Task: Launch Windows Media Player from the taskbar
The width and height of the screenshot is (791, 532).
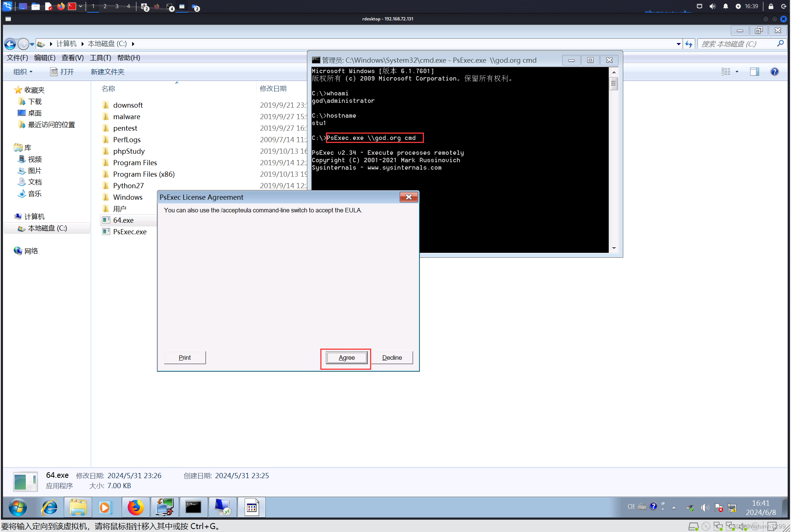Action: [x=105, y=507]
